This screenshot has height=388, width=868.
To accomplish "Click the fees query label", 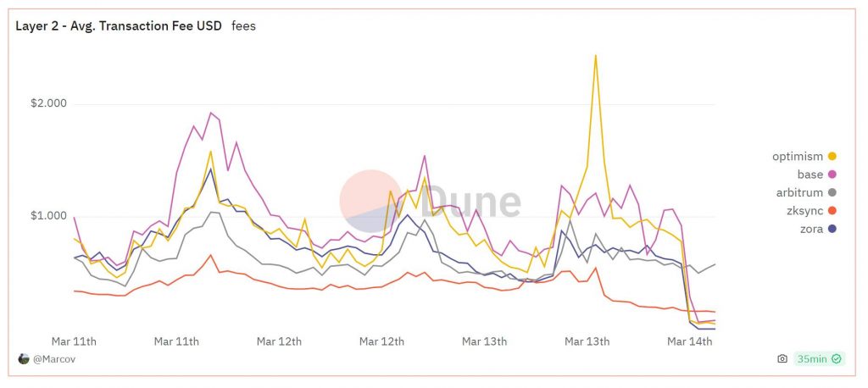I will tap(243, 25).
